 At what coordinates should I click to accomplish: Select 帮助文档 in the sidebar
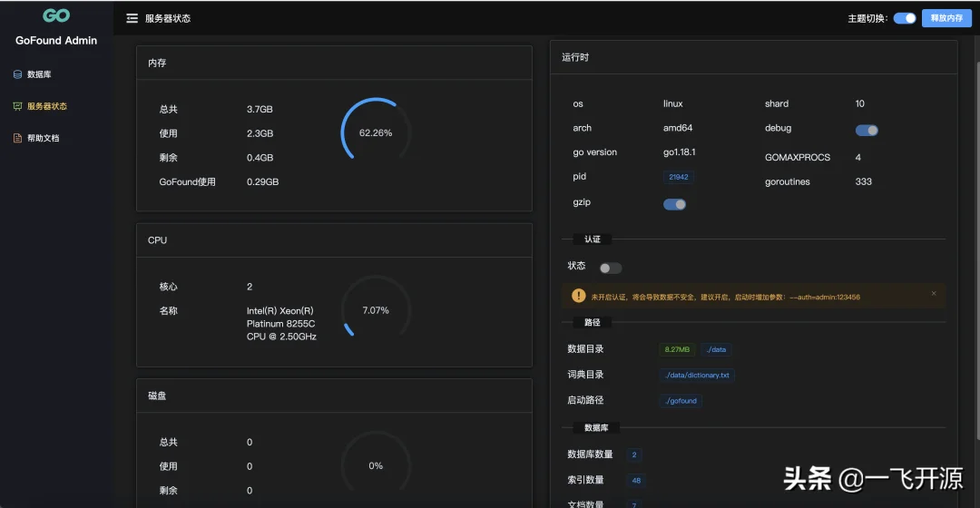click(43, 138)
